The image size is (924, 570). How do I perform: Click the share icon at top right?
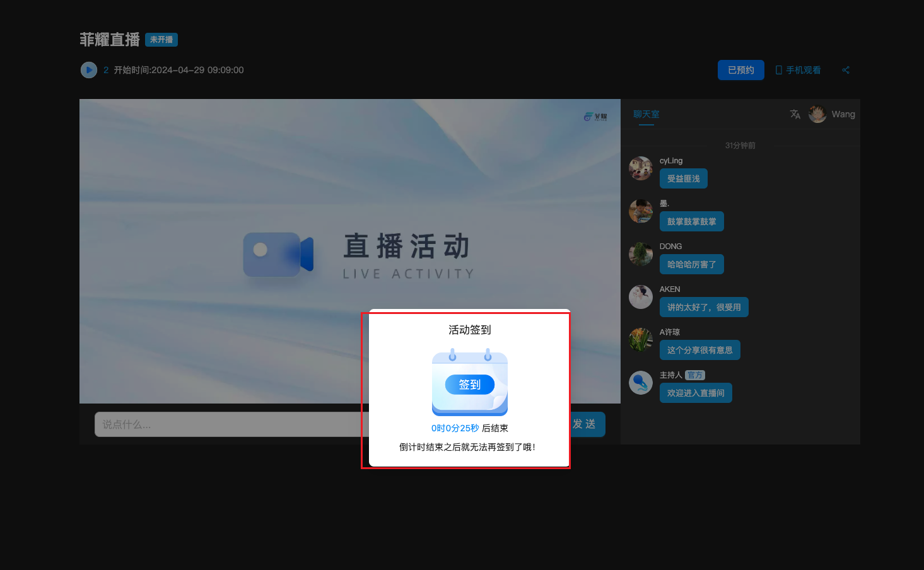(x=846, y=70)
